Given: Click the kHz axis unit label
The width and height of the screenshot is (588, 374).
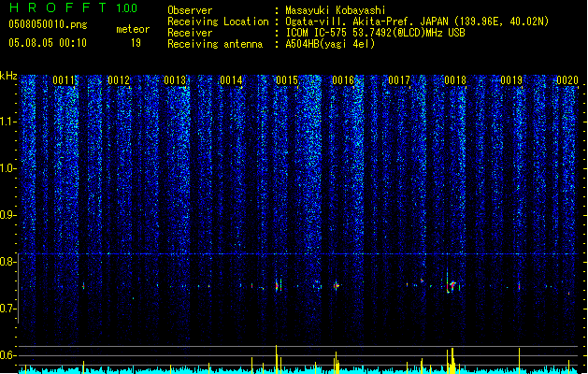Looking at the screenshot, I should point(8,76).
